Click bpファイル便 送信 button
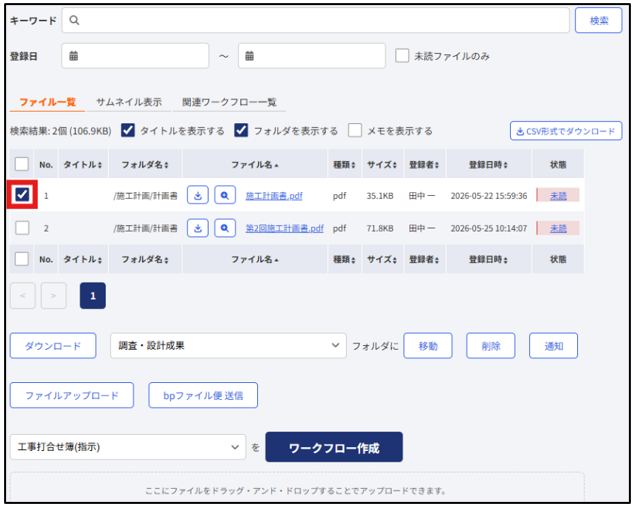Image resolution: width=634 pixels, height=509 pixels. pos(203,395)
